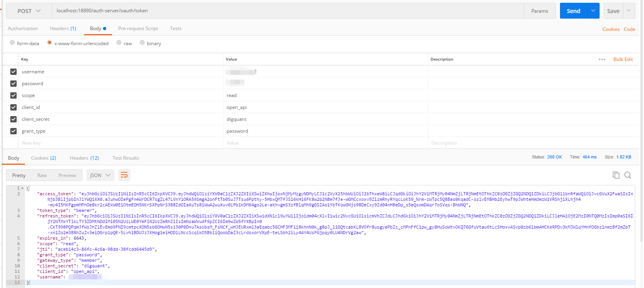
Task: Send the request
Action: coord(573,11)
